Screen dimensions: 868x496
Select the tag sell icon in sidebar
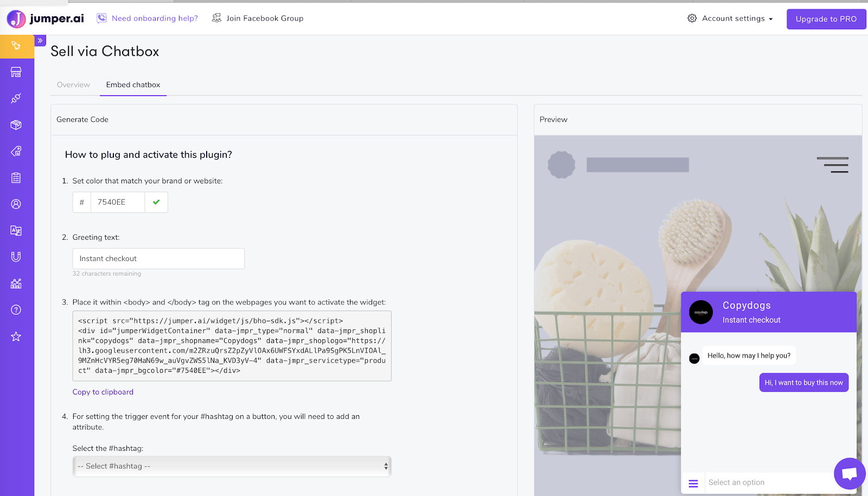16,46
